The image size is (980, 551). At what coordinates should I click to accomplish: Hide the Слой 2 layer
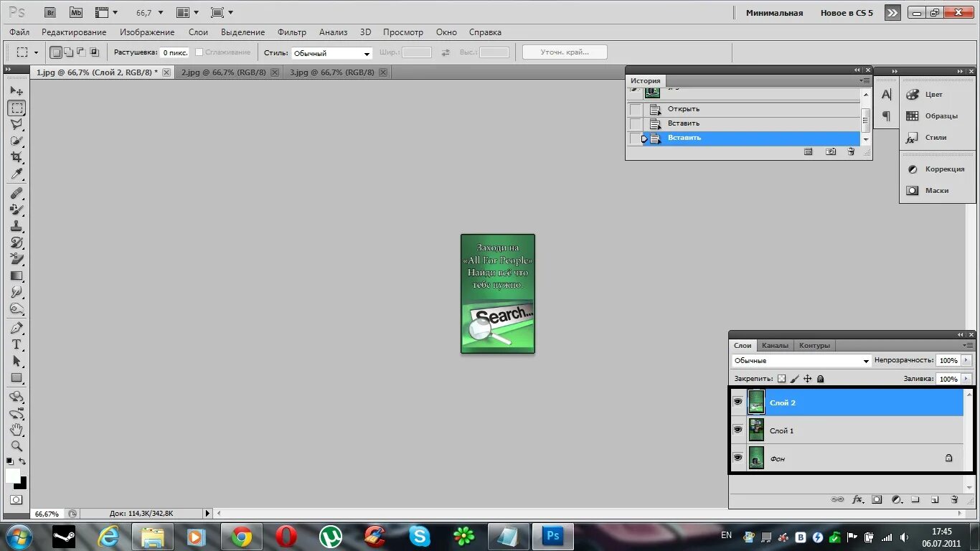[x=738, y=402]
